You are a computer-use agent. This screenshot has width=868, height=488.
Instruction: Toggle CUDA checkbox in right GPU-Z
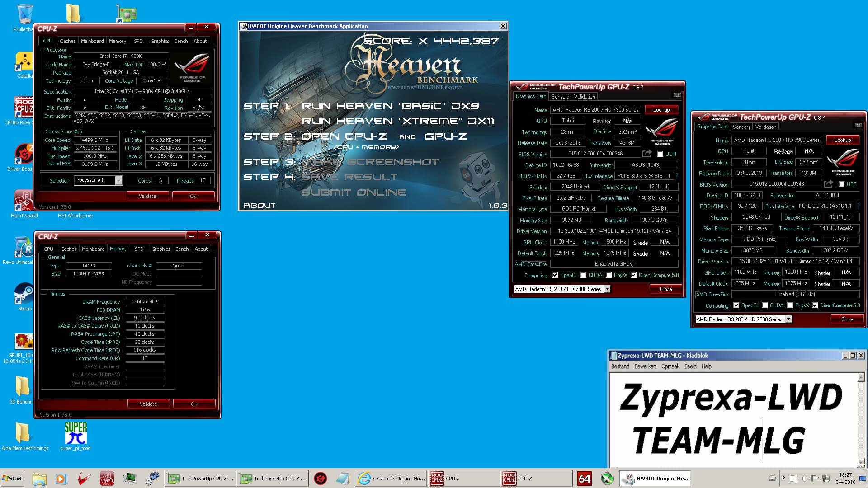point(765,305)
